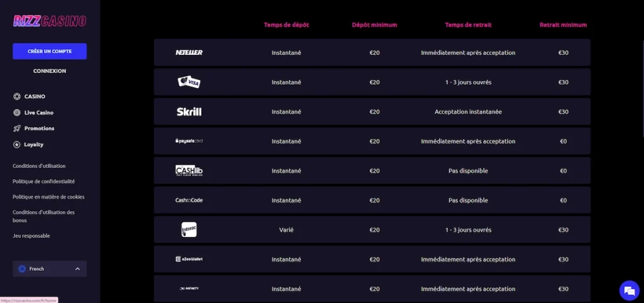644x303 pixels.
Task: Click the CashtoCode logo
Action: (x=189, y=201)
